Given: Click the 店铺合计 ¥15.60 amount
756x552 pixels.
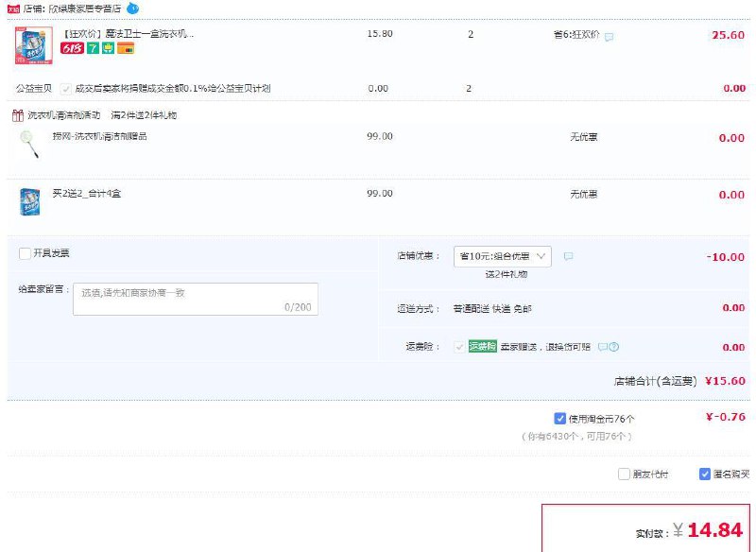Looking at the screenshot, I should (x=725, y=381).
